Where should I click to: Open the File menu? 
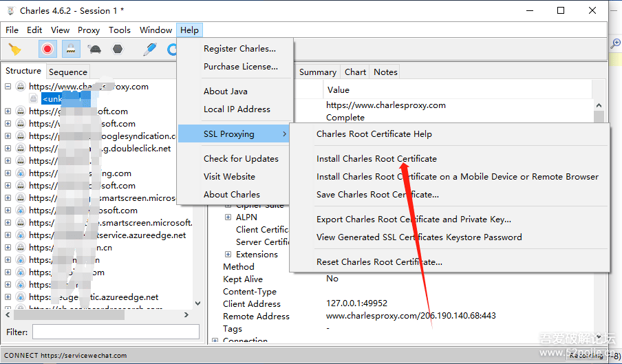(12, 30)
